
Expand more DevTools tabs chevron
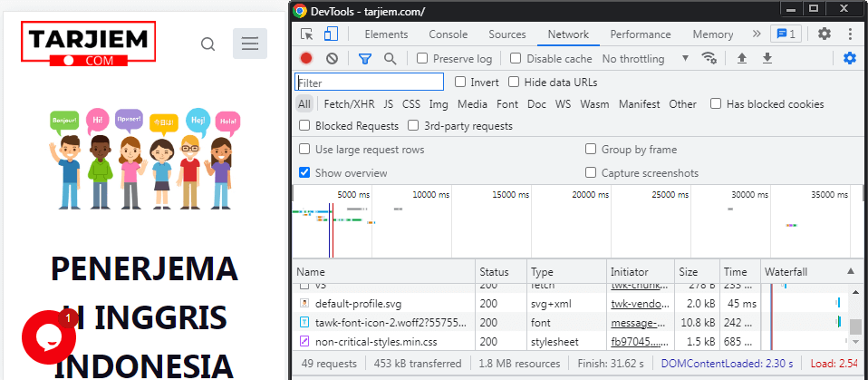click(x=757, y=34)
